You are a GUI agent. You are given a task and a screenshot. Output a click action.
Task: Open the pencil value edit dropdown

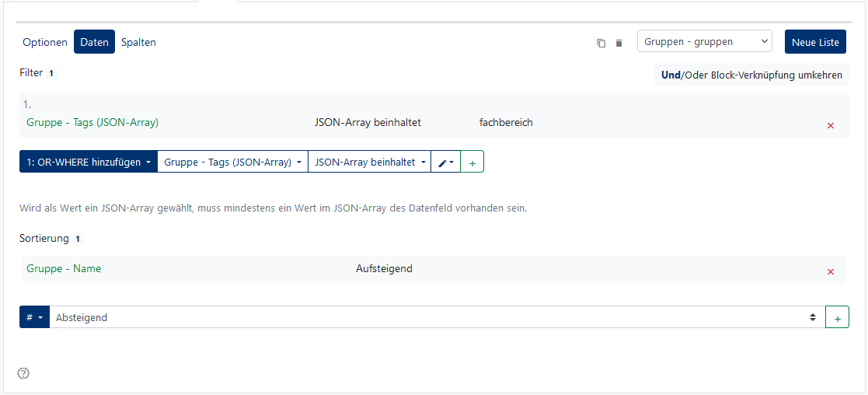445,162
